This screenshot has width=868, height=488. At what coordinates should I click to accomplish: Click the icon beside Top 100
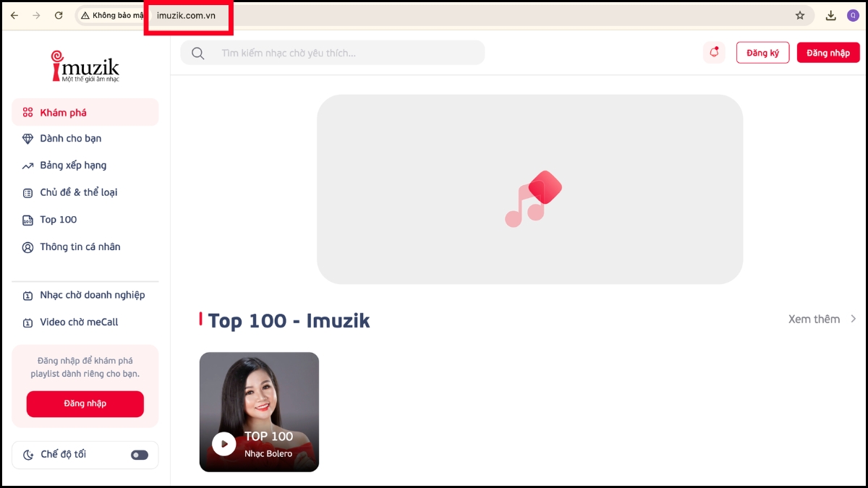click(x=27, y=220)
